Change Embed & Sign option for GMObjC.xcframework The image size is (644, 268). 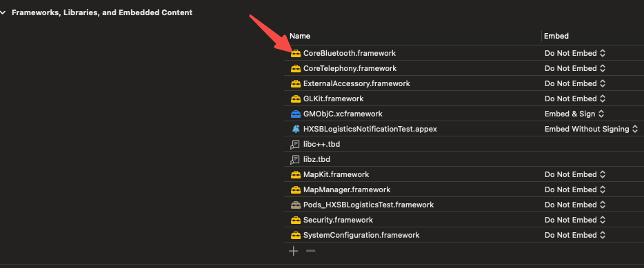coord(574,114)
